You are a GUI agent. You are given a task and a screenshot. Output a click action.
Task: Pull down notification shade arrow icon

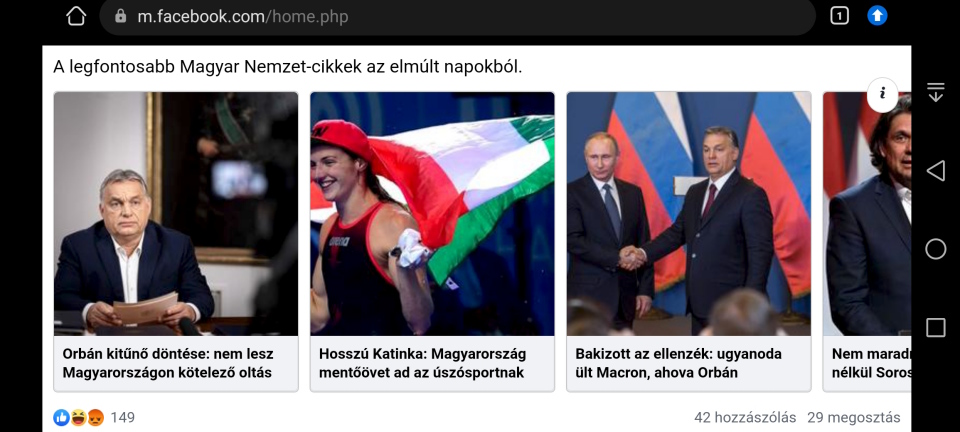935,92
